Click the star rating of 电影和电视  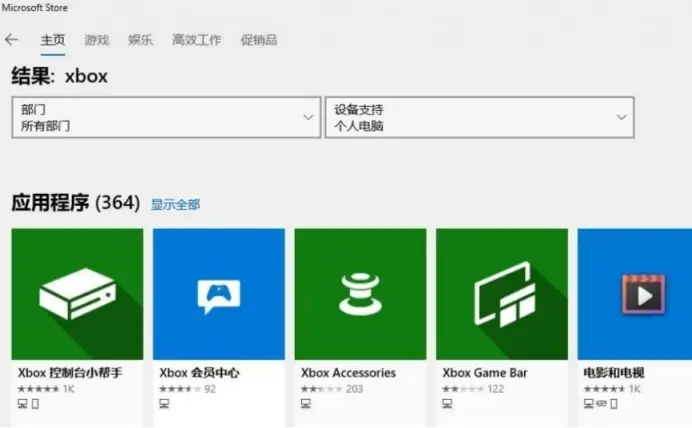tap(604, 389)
